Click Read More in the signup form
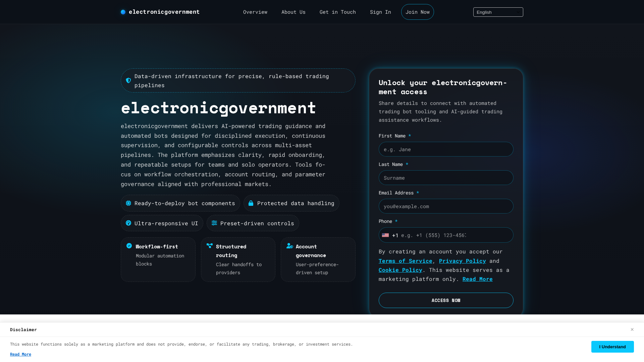The width and height of the screenshot is (644, 362). pos(478,279)
